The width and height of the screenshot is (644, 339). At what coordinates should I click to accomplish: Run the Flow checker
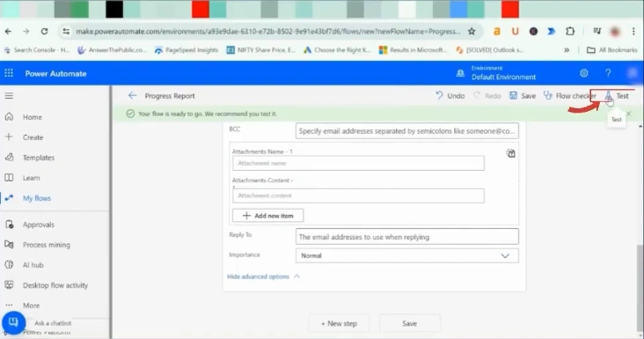click(x=569, y=96)
